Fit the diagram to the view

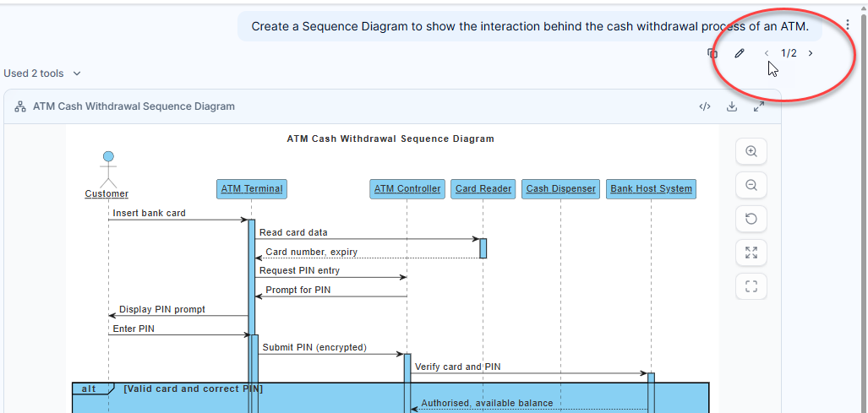[x=751, y=253]
